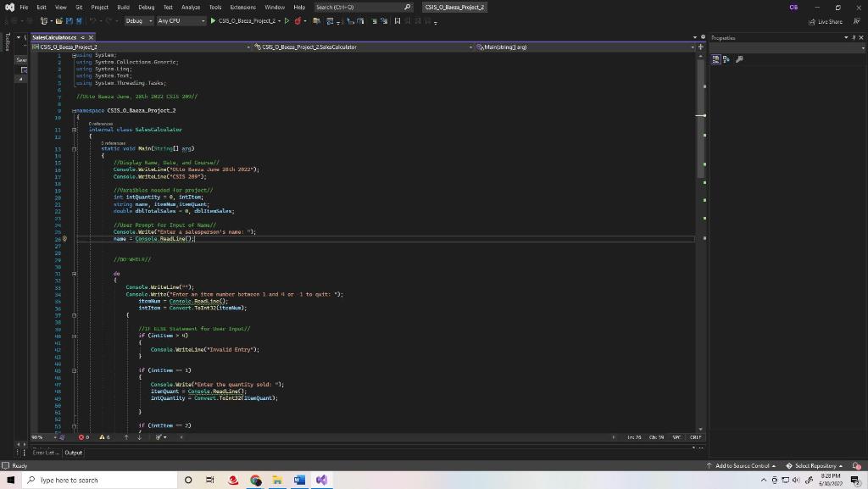Viewport: 868px width, 489px height.
Task: Click the Toggle Bookmark toolbar icon
Action: [398, 23]
